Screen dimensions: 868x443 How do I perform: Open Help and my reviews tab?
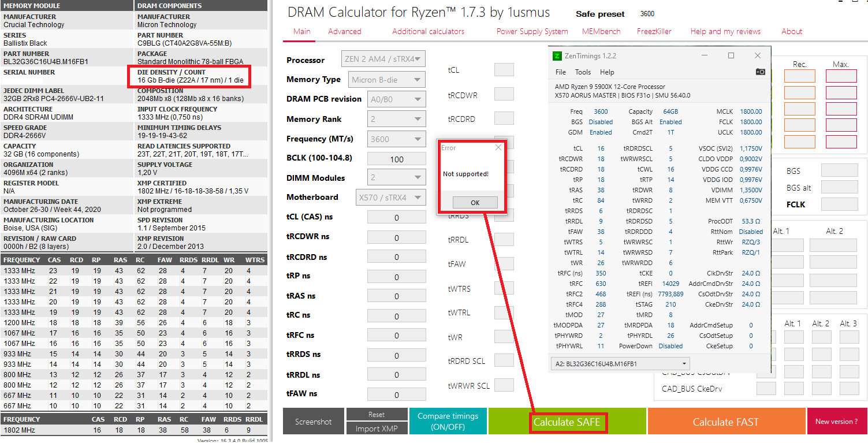click(x=725, y=32)
